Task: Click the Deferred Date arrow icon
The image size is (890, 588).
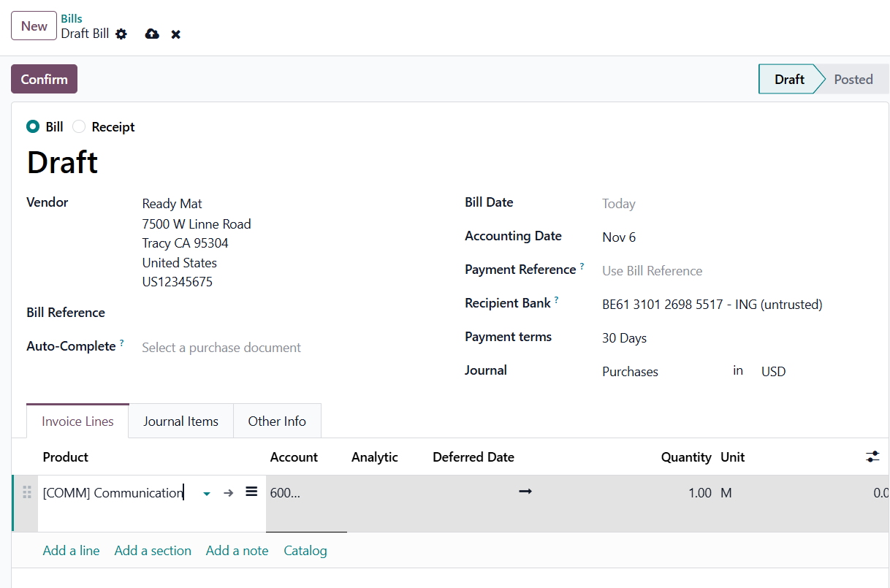Action: click(525, 492)
